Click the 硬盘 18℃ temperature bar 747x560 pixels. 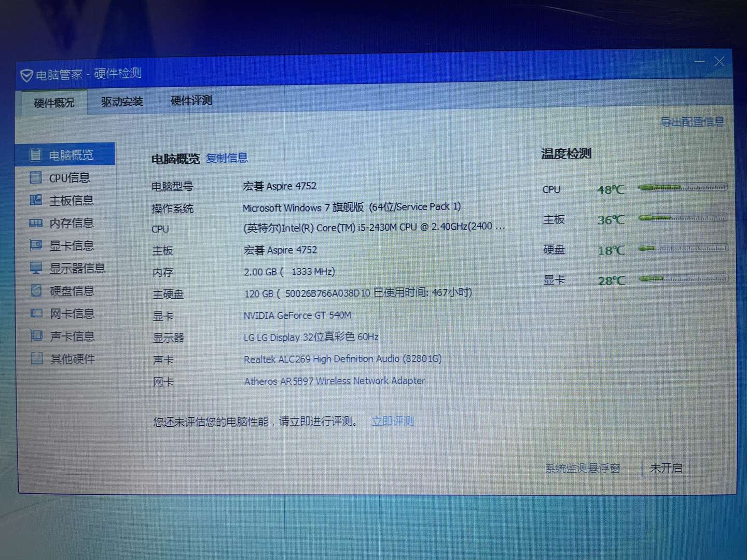point(683,248)
